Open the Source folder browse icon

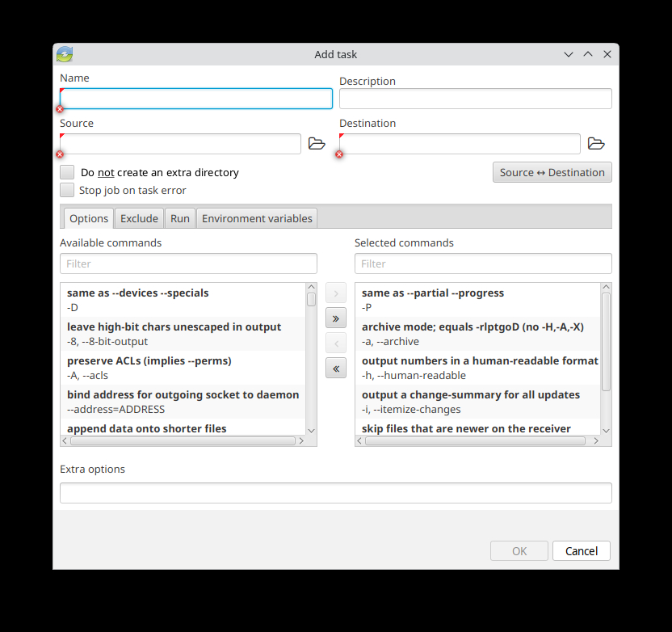[317, 144]
